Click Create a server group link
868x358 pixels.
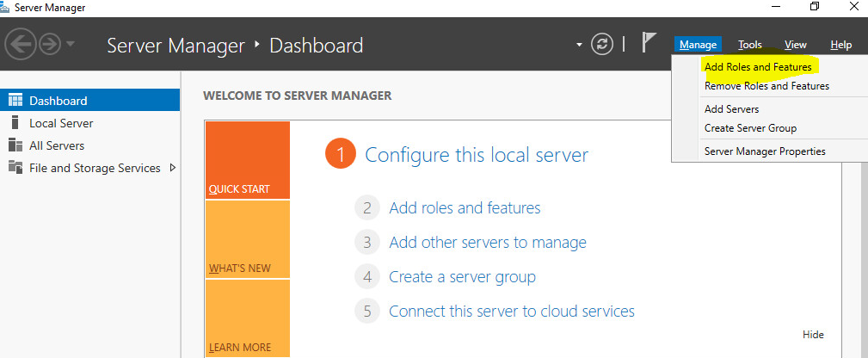click(462, 277)
